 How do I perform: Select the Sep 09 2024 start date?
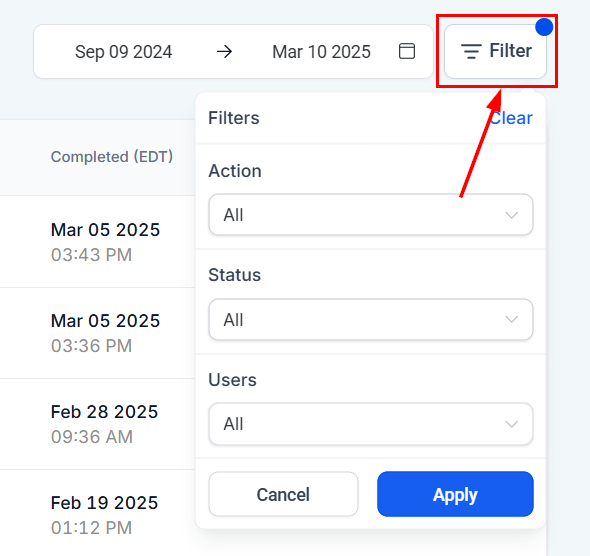[x=123, y=52]
